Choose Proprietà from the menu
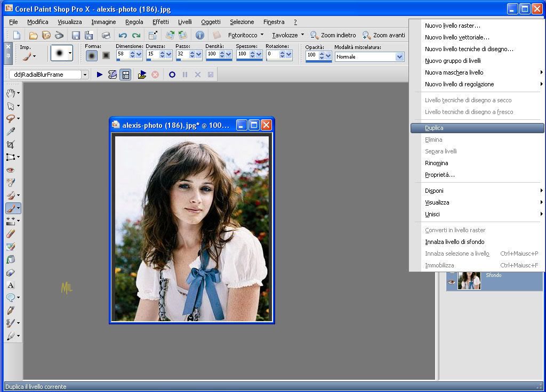 [477, 175]
